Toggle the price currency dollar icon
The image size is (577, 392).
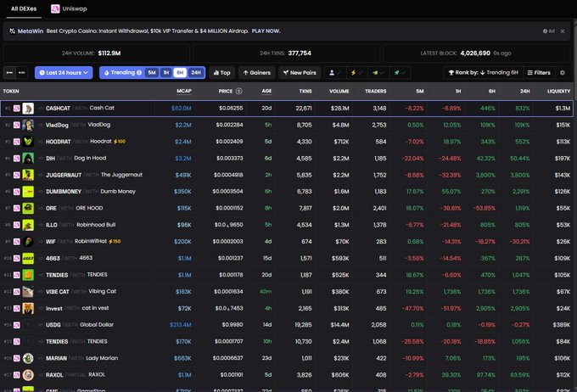[238, 91]
